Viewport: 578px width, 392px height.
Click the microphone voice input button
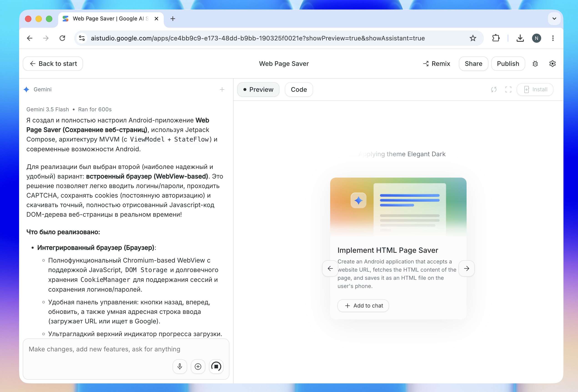(x=180, y=366)
